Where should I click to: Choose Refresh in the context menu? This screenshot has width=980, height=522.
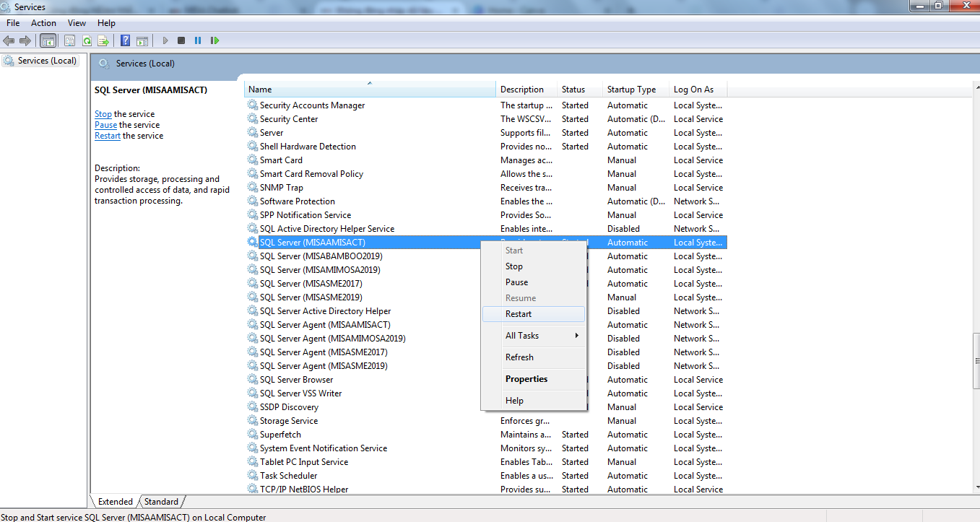[533, 357]
